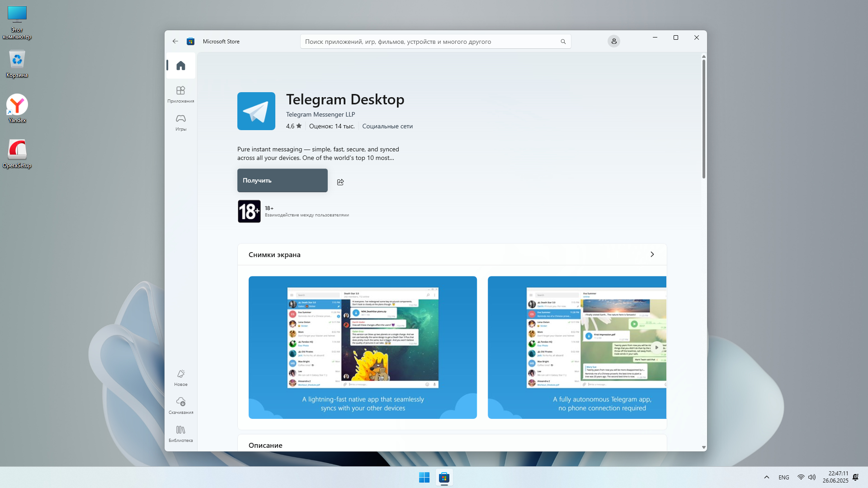Viewport: 868px width, 488px height.
Task: Expand Снимки экрана with the chevron arrow
Action: tap(652, 255)
